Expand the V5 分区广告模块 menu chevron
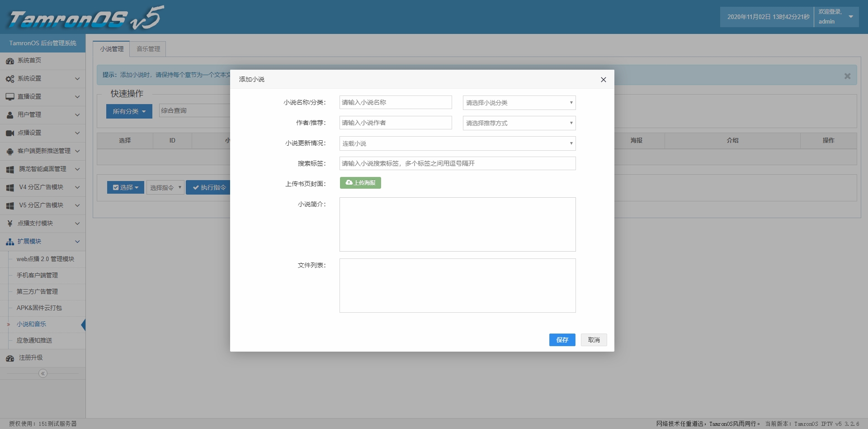 (77, 205)
